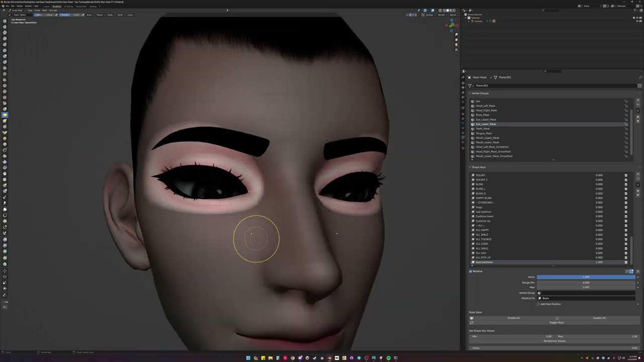The image size is (644, 362).
Task: Open the Tool properties tab icon
Action: [463, 77]
